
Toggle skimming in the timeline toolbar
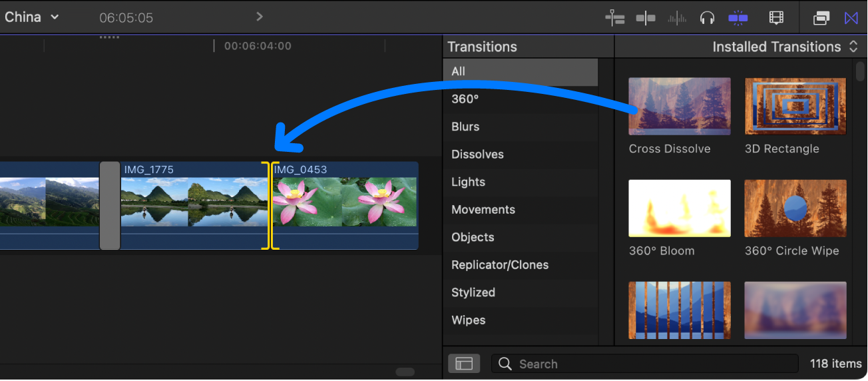click(x=646, y=18)
